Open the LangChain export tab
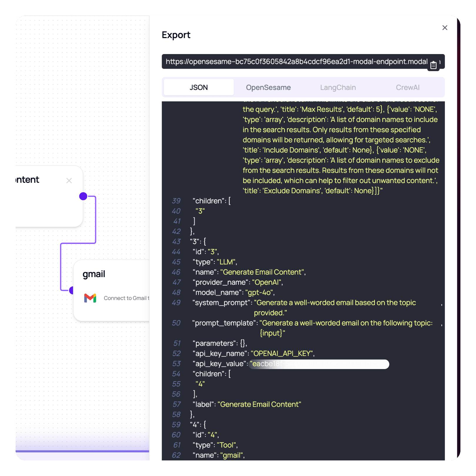The height and width of the screenshot is (476, 476). tap(338, 87)
